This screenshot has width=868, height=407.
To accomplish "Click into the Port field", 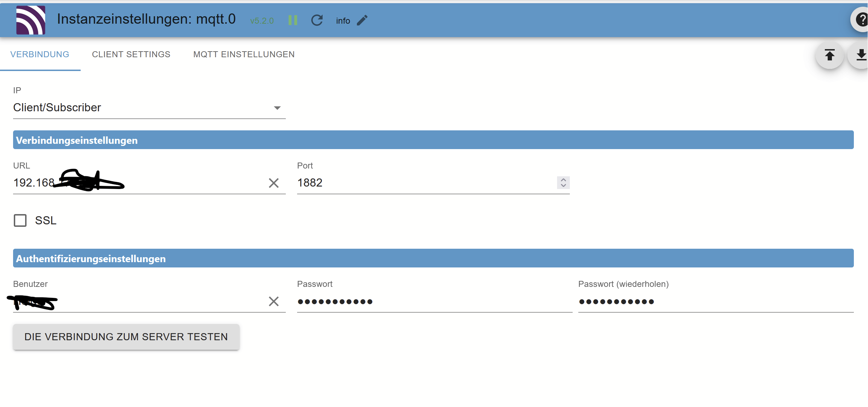I will [424, 183].
